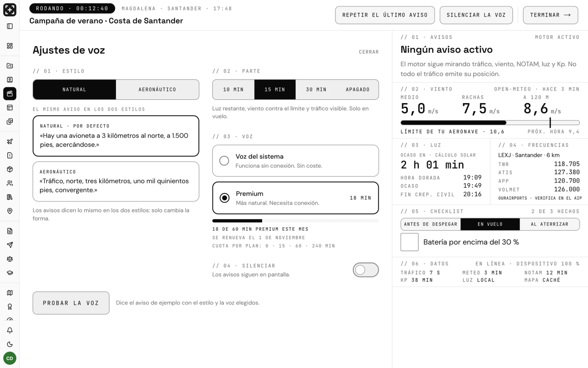The height and width of the screenshot is (368, 588).
Task: Click the Terminar button
Action: (550, 15)
